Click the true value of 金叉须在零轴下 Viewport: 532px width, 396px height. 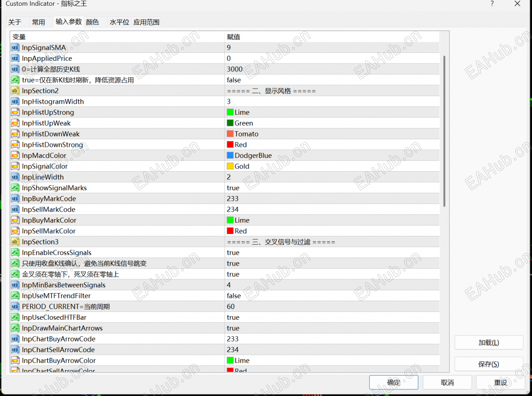point(233,274)
